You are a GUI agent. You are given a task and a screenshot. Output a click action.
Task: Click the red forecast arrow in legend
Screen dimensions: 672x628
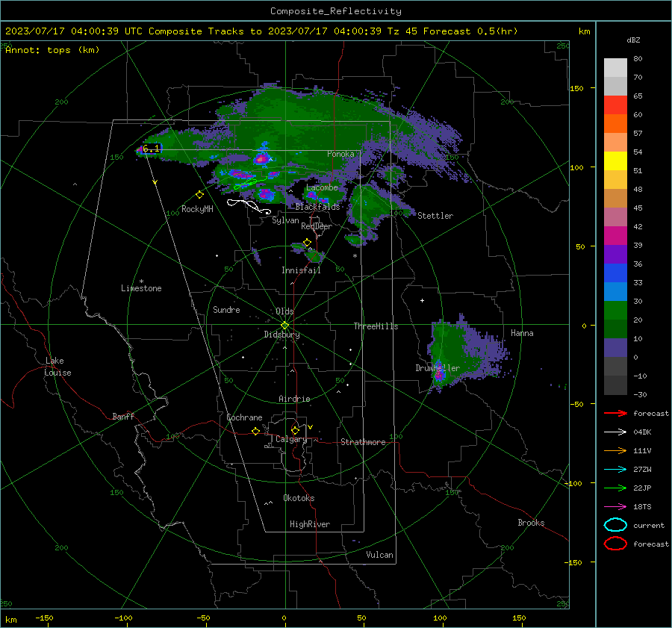coord(615,413)
